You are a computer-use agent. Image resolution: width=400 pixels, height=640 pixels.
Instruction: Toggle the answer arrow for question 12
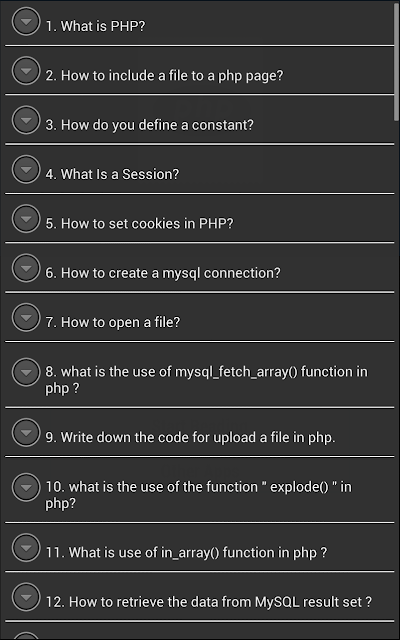(26, 597)
